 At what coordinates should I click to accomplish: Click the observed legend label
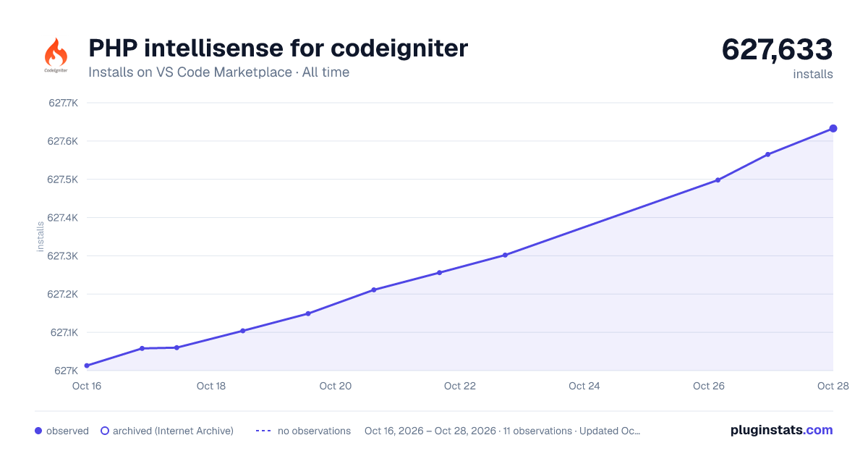click(x=67, y=431)
